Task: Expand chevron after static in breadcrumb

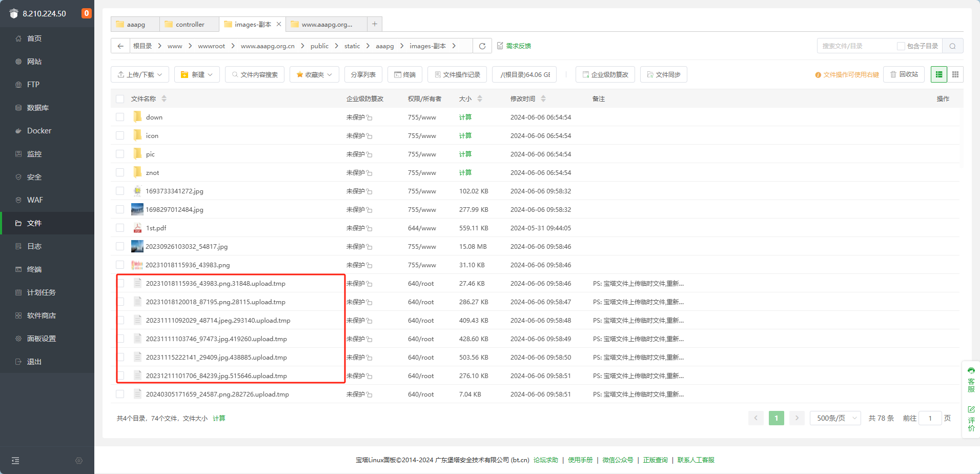Action: (x=367, y=46)
